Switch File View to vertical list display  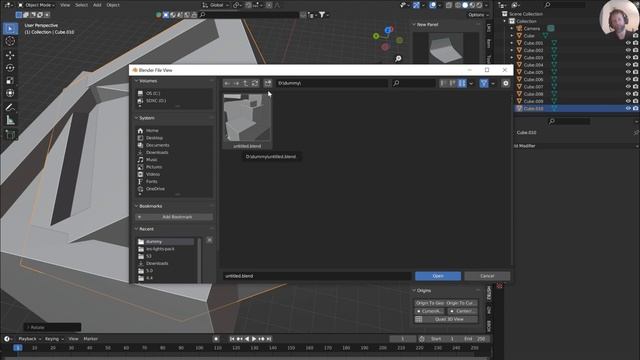[x=444, y=83]
